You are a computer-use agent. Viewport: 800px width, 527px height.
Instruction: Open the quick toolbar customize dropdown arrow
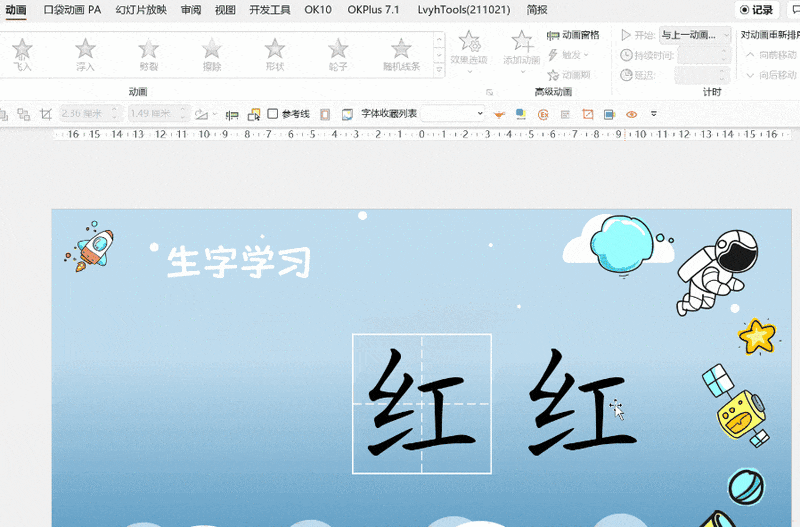click(654, 114)
